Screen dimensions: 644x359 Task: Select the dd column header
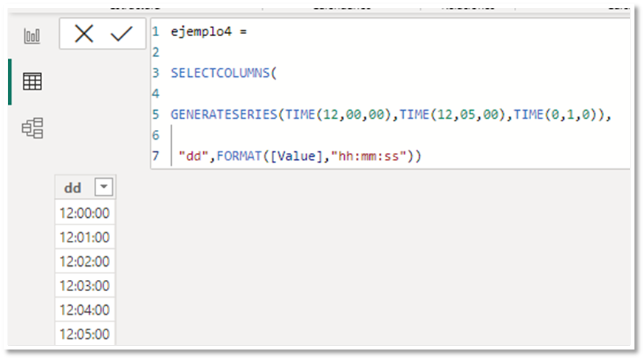pyautogui.click(x=73, y=188)
